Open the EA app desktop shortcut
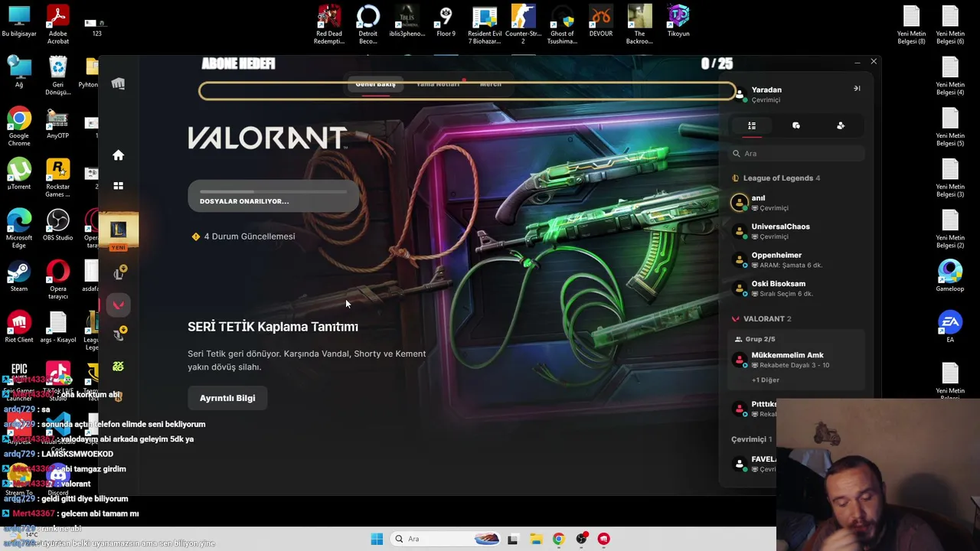 (x=950, y=328)
